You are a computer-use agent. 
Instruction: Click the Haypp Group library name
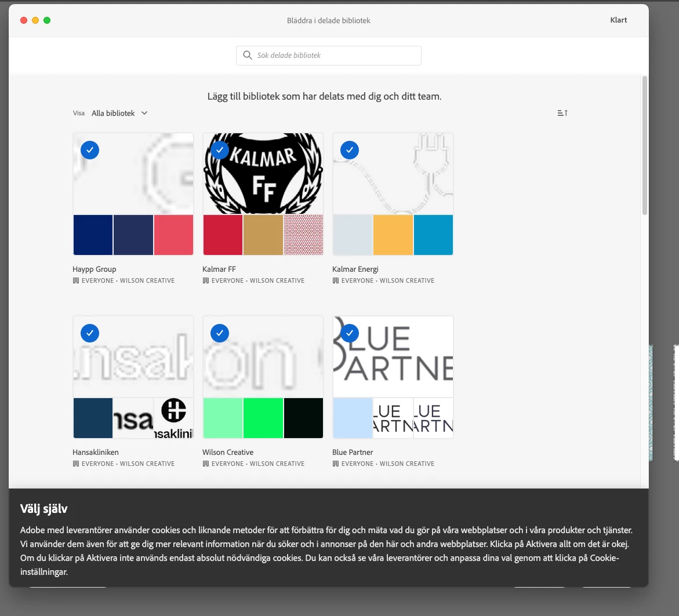point(95,269)
